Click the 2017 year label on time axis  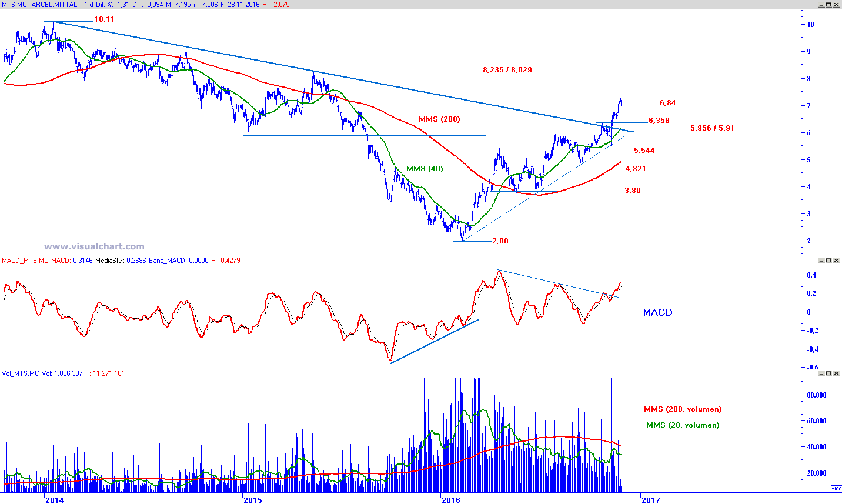coord(650,500)
